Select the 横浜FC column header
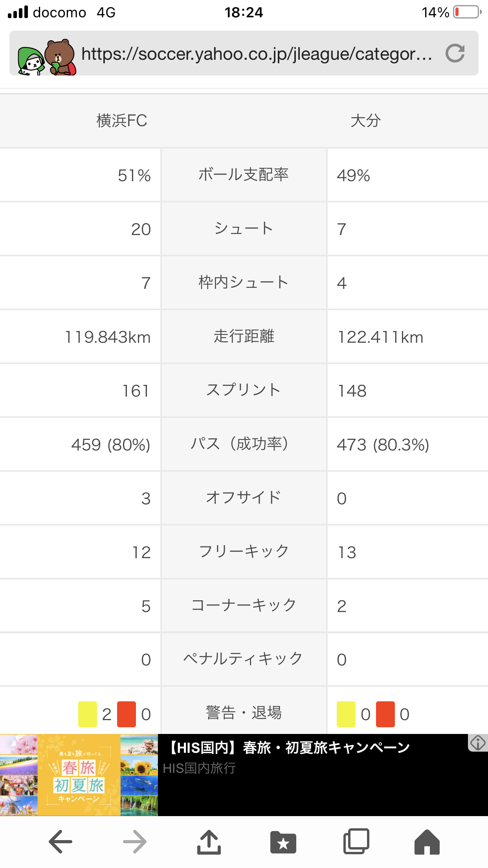Viewport: 488px width, 868px height. coord(122,121)
